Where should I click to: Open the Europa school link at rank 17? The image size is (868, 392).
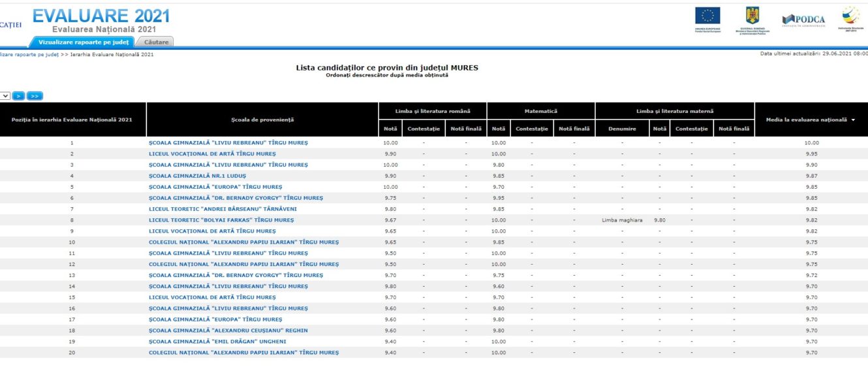[x=215, y=319]
